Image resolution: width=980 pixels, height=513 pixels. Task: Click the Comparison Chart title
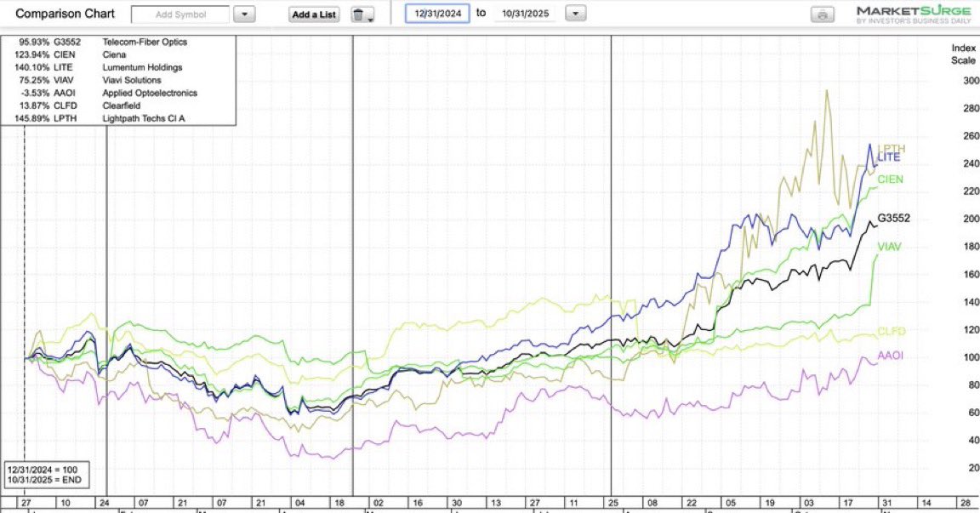point(65,14)
